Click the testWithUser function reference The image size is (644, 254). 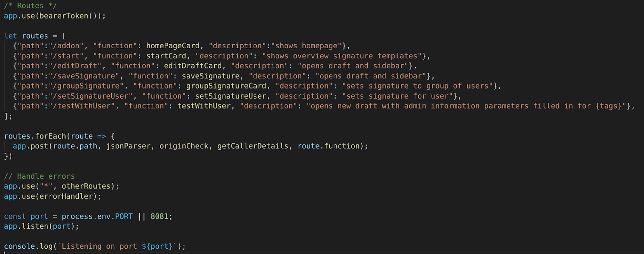[204, 106]
